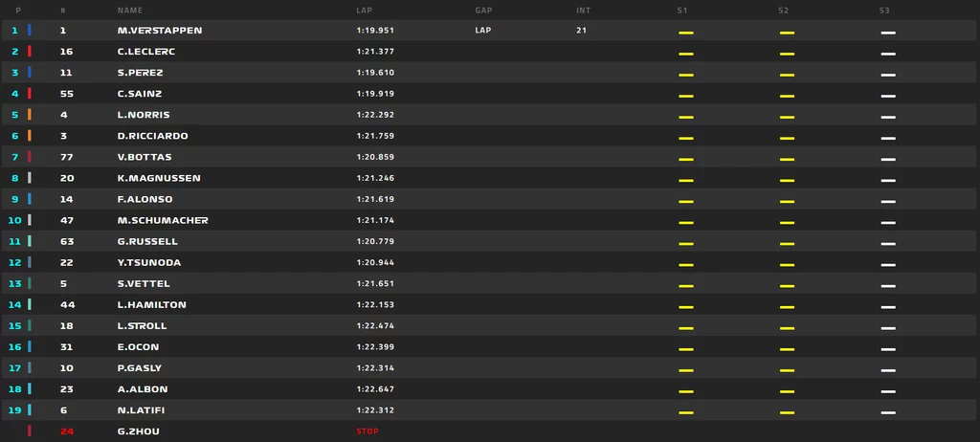Click the white S3 indicator for C.Sainz
The width and height of the screenshot is (980, 442).
tap(888, 97)
